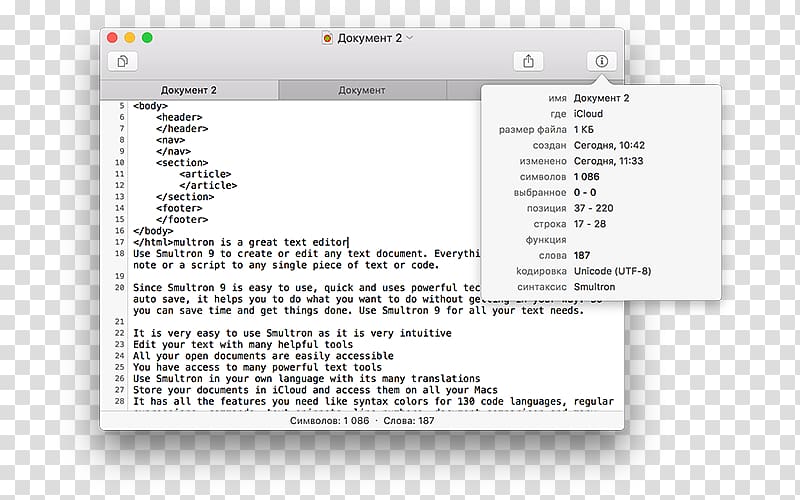Click the символов value 1 086 in popover
The height and width of the screenshot is (500, 800).
coord(586,177)
